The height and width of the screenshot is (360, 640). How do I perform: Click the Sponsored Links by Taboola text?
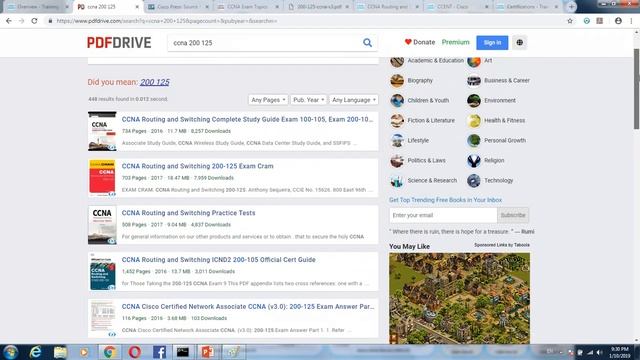(502, 245)
